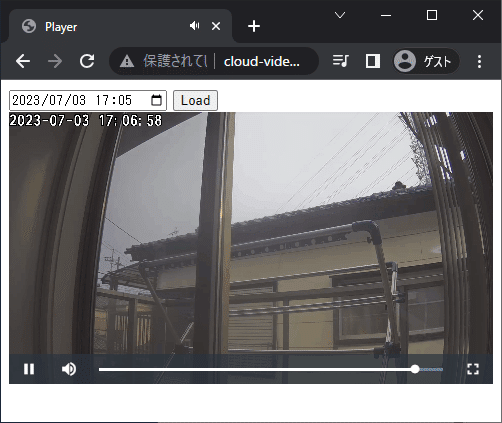Open Chrome three-dot menu
The image size is (502, 423).
click(479, 61)
